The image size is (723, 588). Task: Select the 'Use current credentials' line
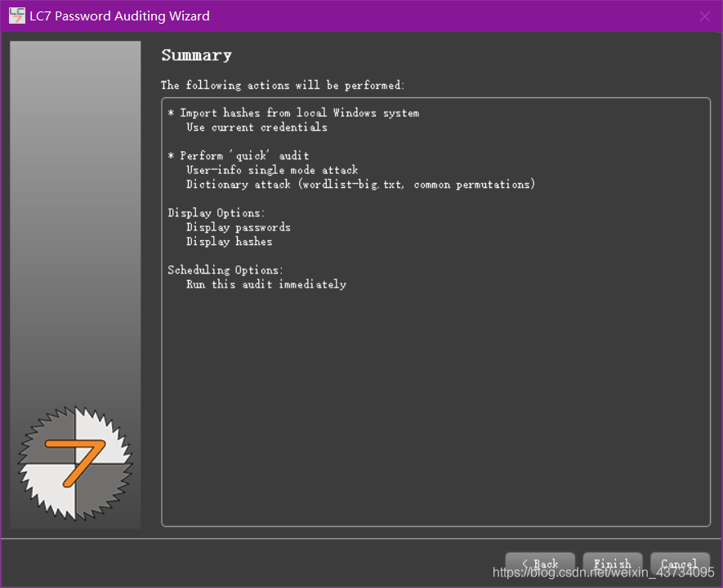(257, 127)
